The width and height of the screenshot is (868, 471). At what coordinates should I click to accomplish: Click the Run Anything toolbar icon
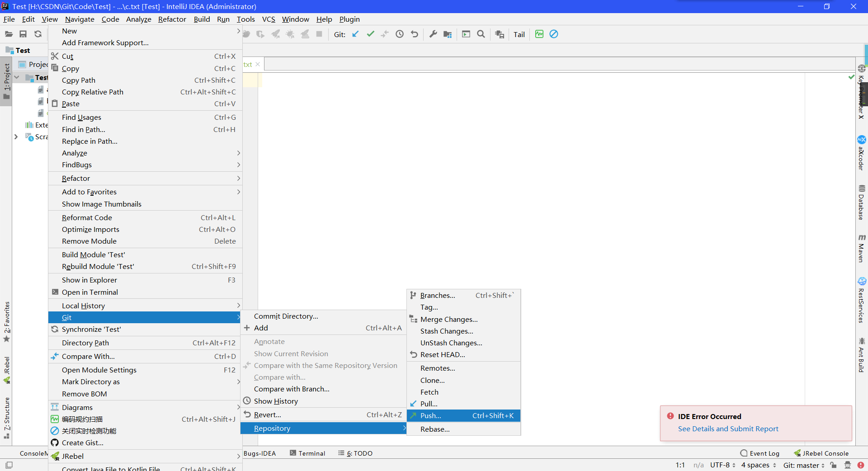pyautogui.click(x=466, y=34)
